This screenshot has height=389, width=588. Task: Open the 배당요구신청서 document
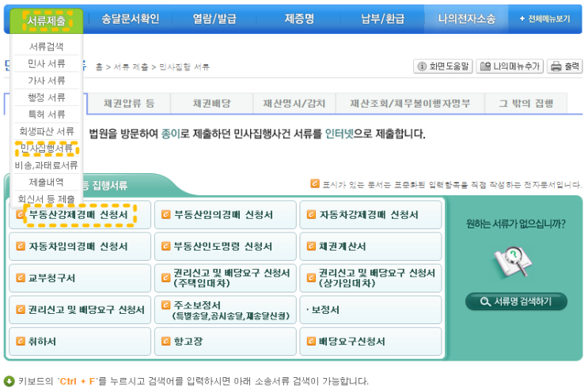coord(370,342)
